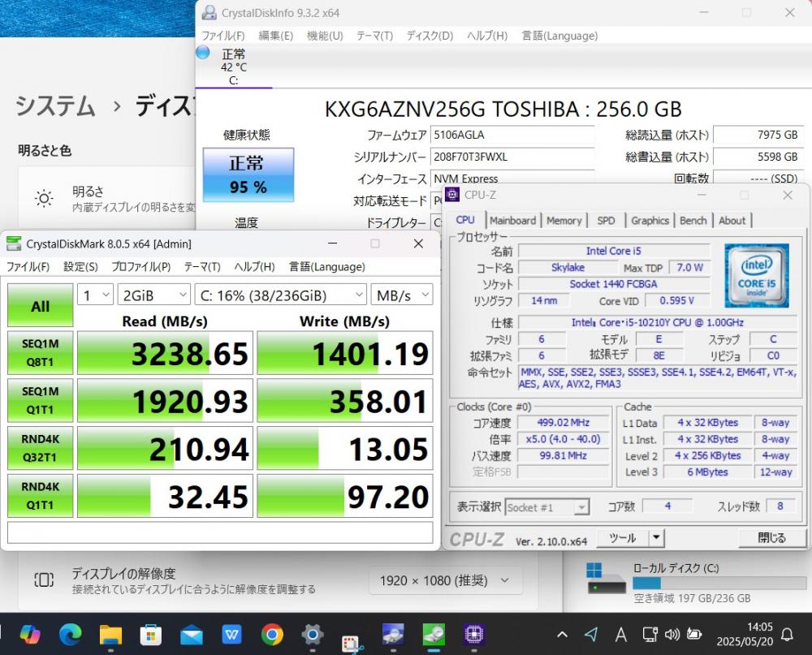Switch to CPU-Z taskbar icon
Screen dimensions: 812x655
coord(474,634)
